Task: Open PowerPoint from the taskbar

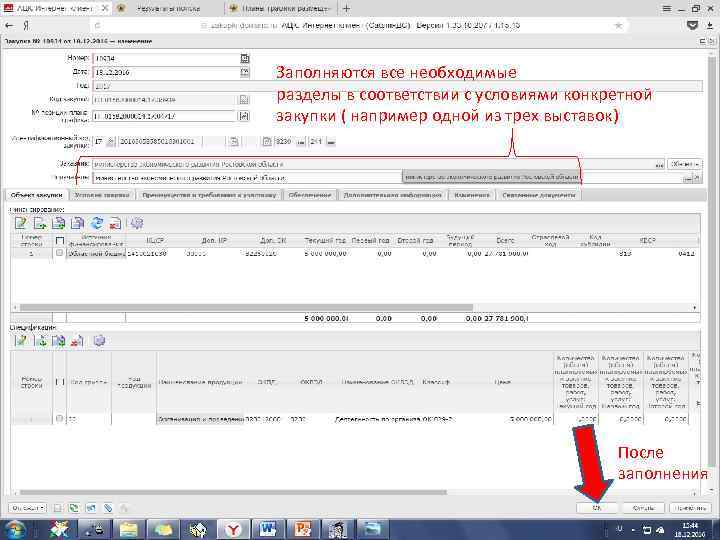Action: 302,529
